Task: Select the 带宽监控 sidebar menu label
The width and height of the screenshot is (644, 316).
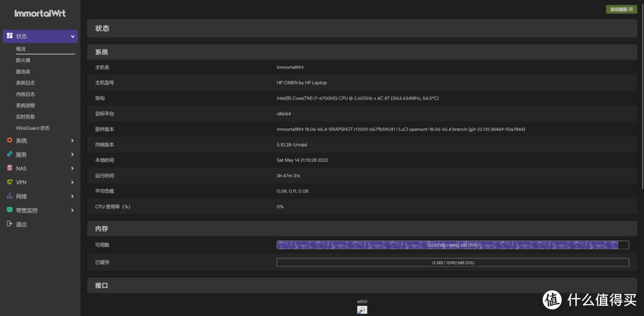Action: [x=27, y=210]
